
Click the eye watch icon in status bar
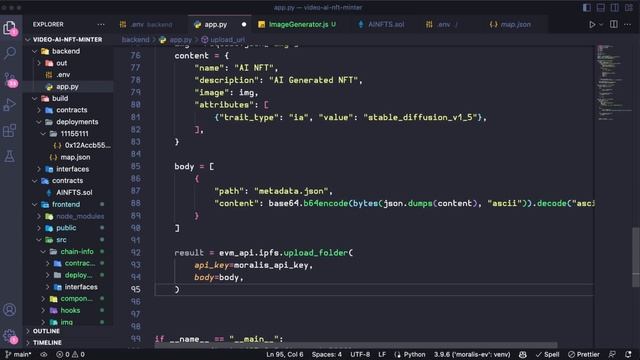tap(44, 354)
